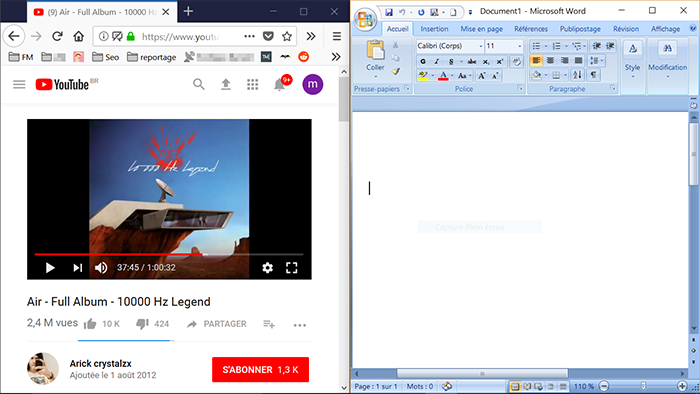This screenshot has width=700, height=394.
Task: Open the Police dialog launcher
Action: [520, 88]
